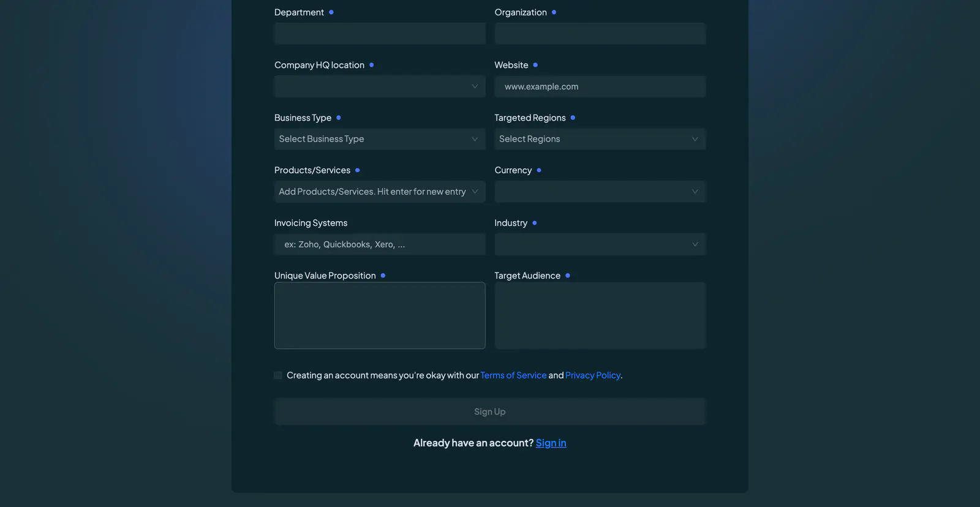Click the Department input field
The height and width of the screenshot is (507, 980).
(380, 34)
